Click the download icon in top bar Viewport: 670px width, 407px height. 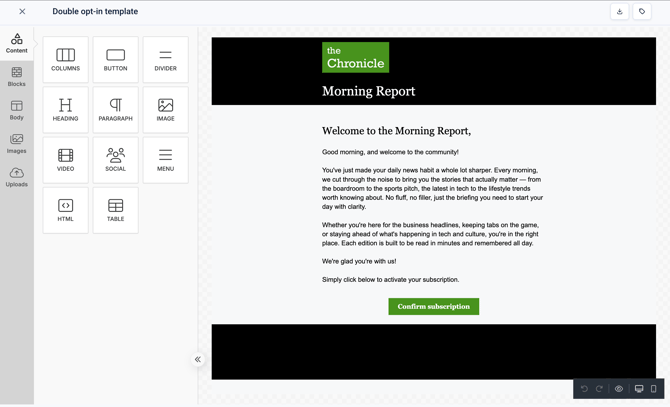[620, 12]
